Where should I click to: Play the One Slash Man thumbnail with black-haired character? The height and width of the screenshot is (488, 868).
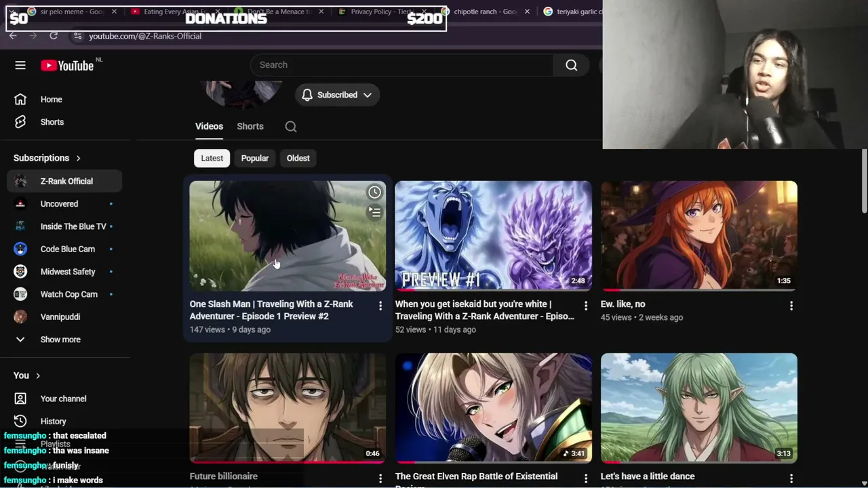point(288,236)
